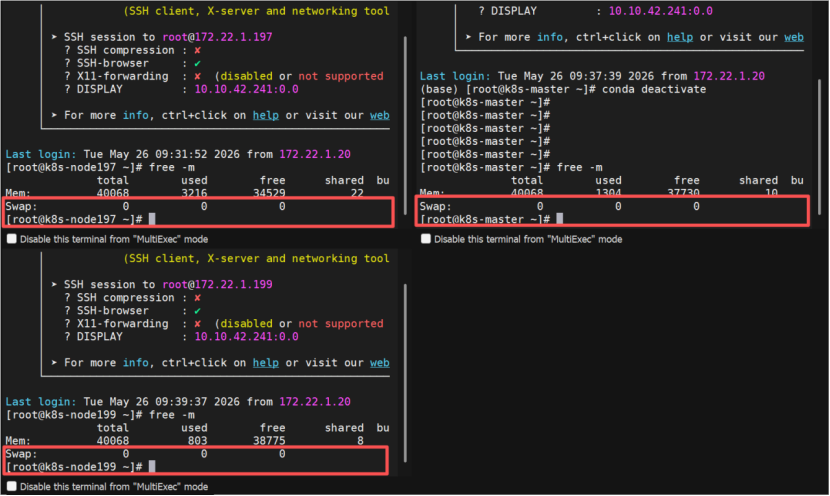Image resolution: width=830 pixels, height=496 pixels.
Task: Click "not supported" text in 172.22.1.197 session
Action: pyautogui.click(x=341, y=76)
